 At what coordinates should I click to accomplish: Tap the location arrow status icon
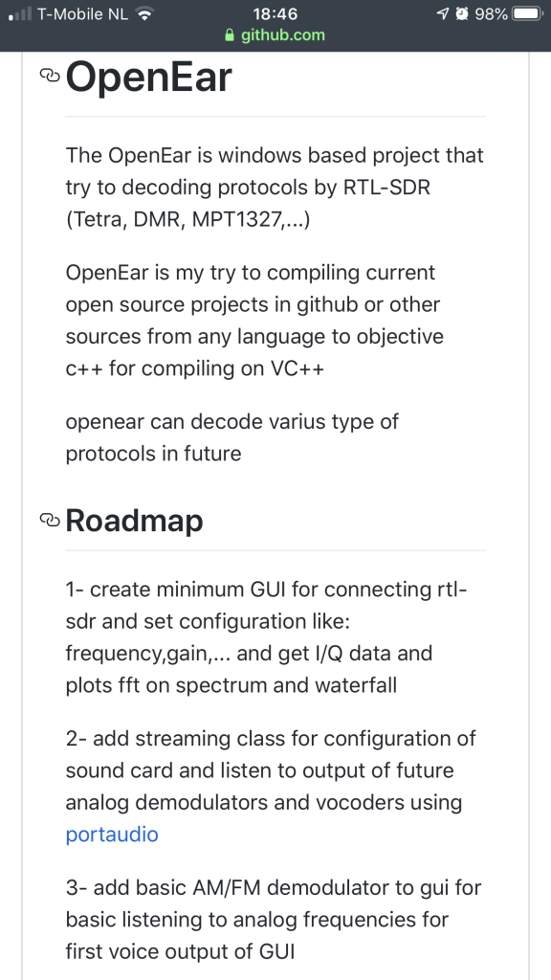[443, 13]
